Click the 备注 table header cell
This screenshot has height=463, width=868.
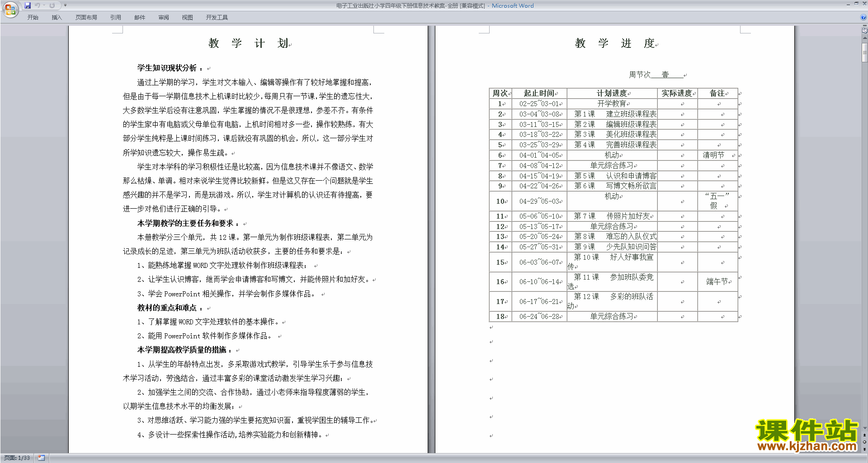[x=717, y=93]
